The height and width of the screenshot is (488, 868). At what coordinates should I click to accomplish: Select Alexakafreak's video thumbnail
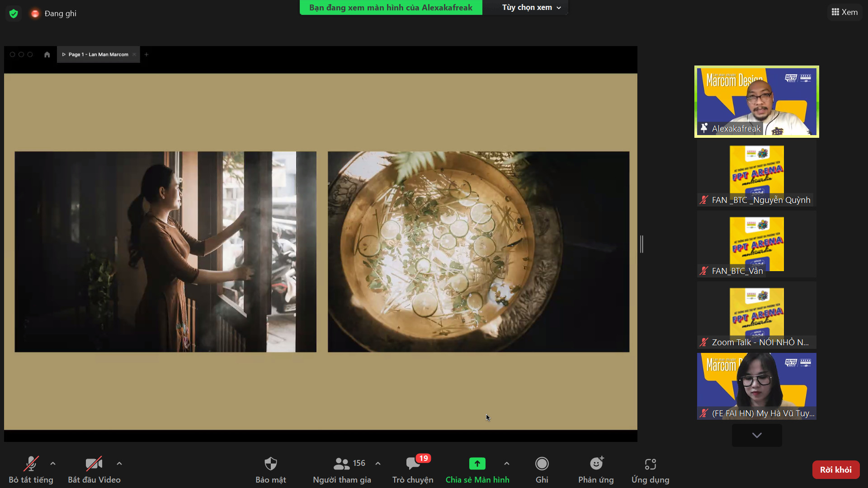pos(757,102)
